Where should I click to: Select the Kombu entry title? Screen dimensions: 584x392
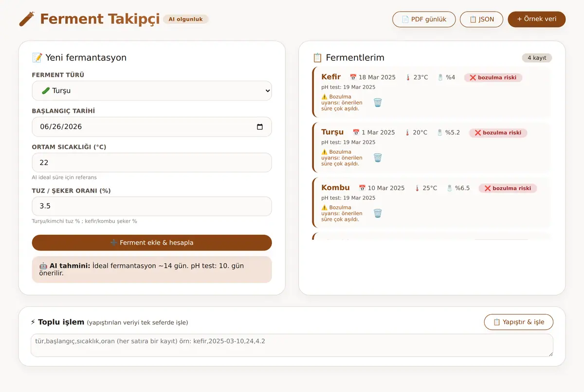335,188
